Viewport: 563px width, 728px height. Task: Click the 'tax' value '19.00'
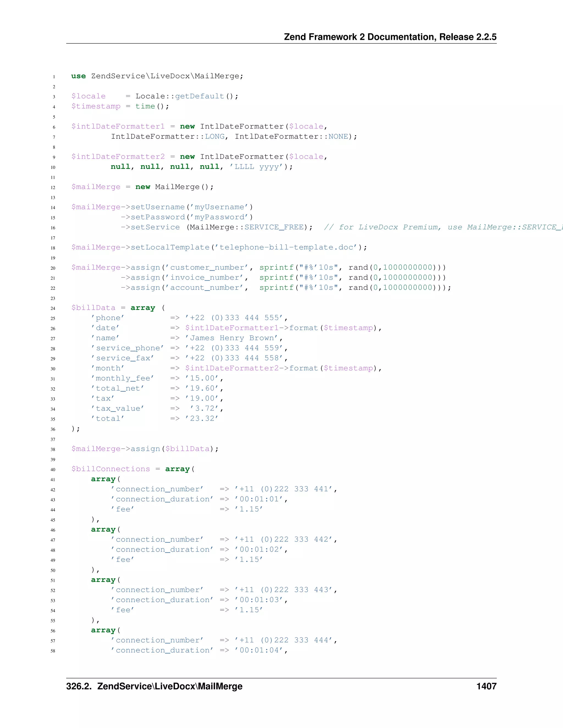tap(202, 398)
